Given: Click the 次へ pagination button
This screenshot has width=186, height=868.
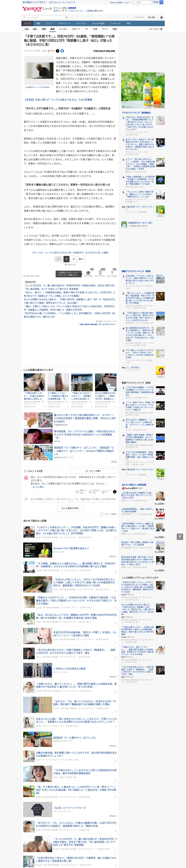Looking at the screenshot, I should [x=82, y=259].
